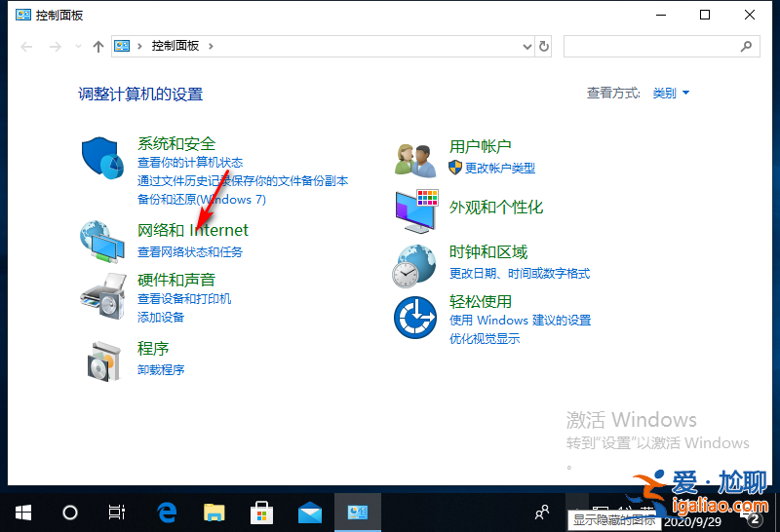The image size is (780, 532).
Task: Click 更改帐户类型 link
Action: pos(500,168)
